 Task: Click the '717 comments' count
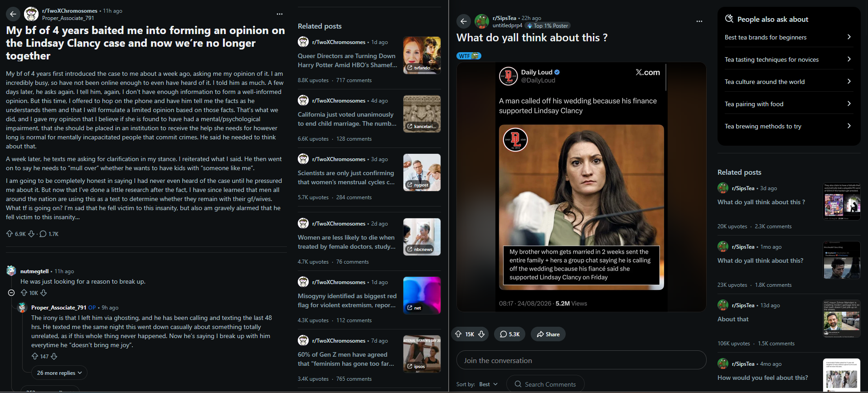coord(354,80)
